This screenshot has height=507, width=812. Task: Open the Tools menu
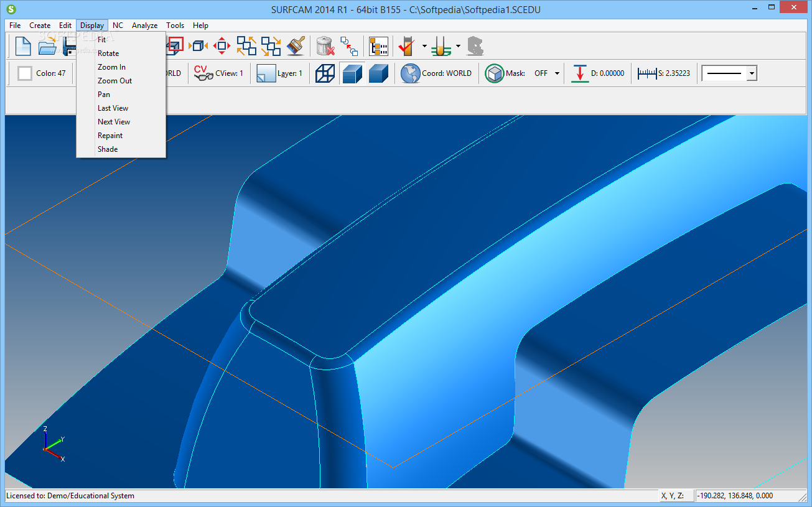(175, 26)
